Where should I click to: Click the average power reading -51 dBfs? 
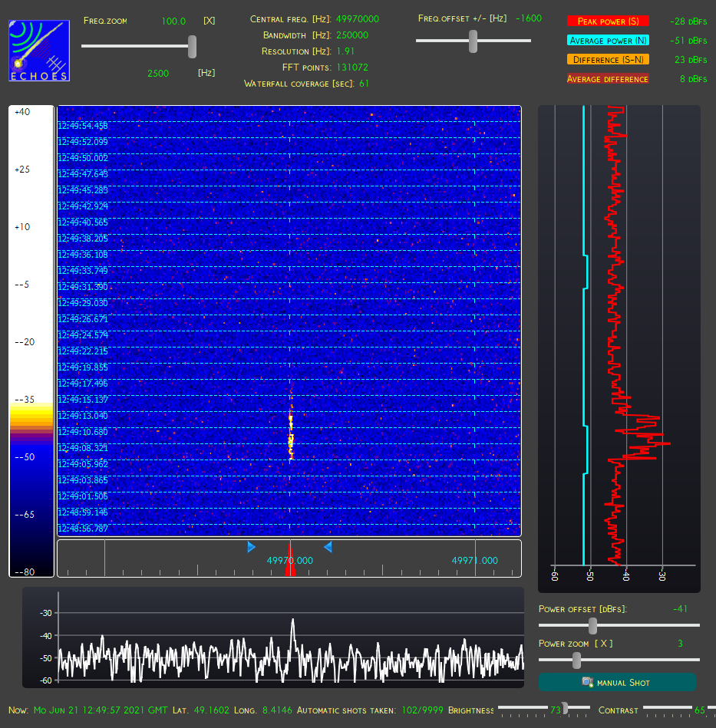tap(688, 41)
